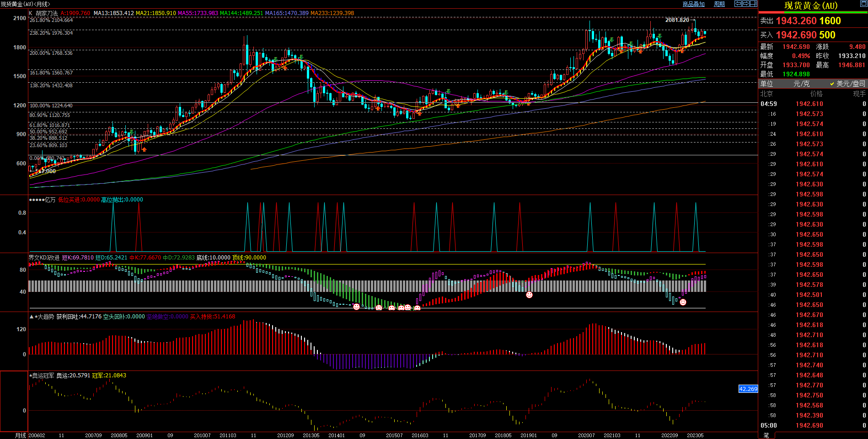Click the left arrow navigation icon
The image size is (868, 439).
coord(738,4)
